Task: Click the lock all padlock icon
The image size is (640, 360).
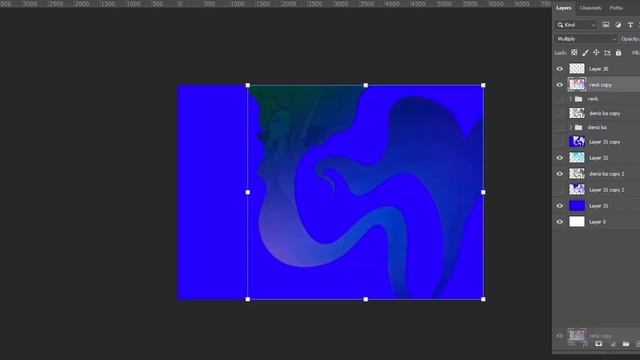Action: coord(618,53)
